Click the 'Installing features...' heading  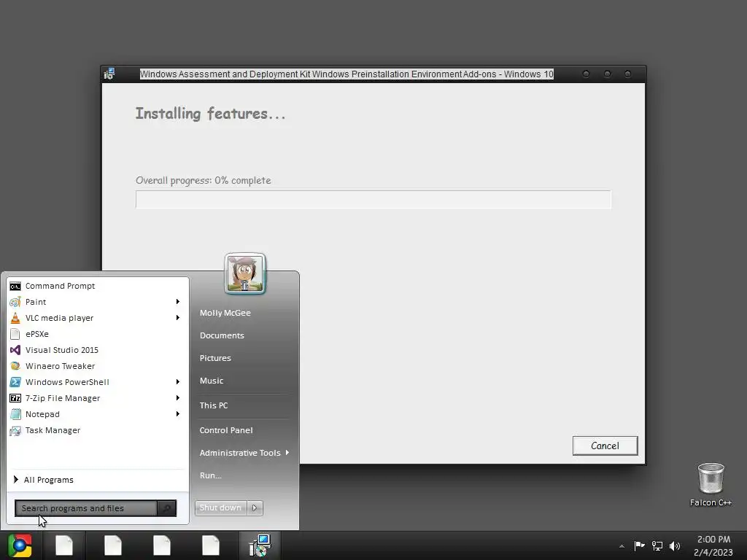pos(211,114)
